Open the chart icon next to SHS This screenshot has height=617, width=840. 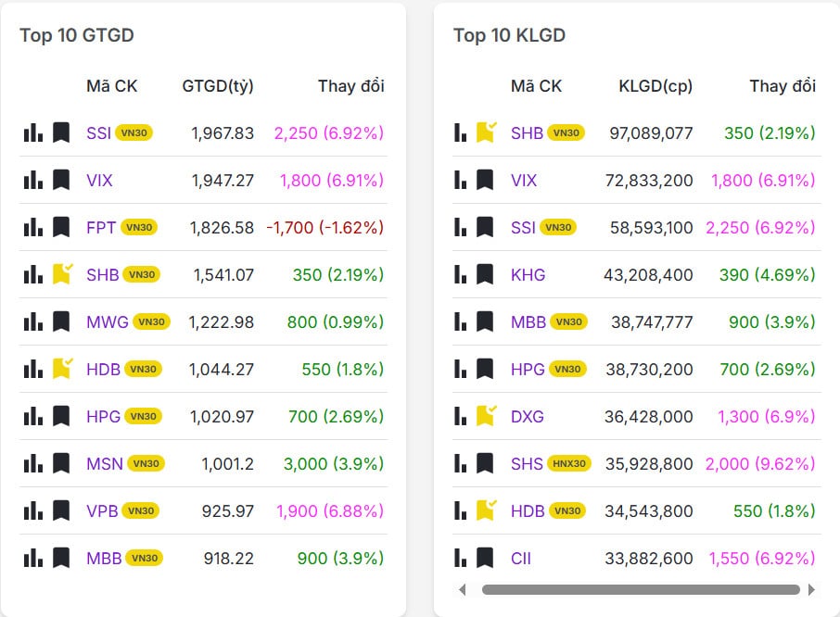[461, 463]
